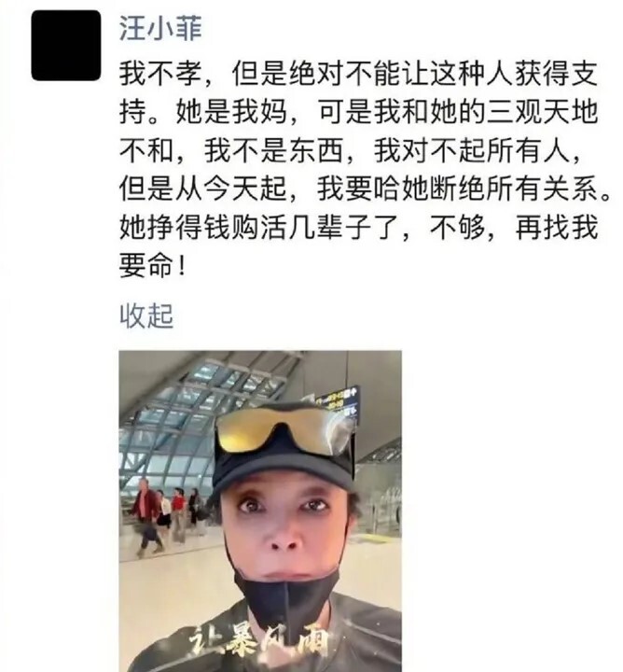Click the text line beginning 但是从今天起
The height and width of the screenshot is (672, 623).
[366, 189]
